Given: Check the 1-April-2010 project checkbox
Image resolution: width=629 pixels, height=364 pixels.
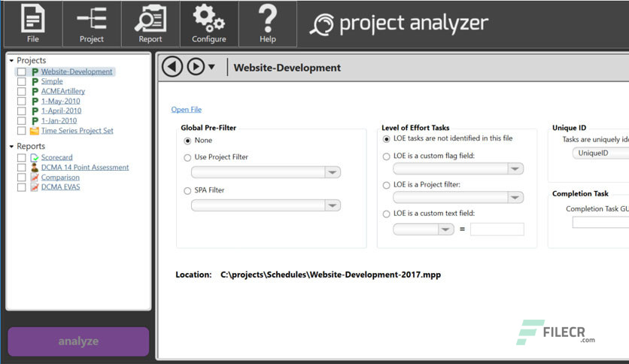Looking at the screenshot, I should click(22, 111).
